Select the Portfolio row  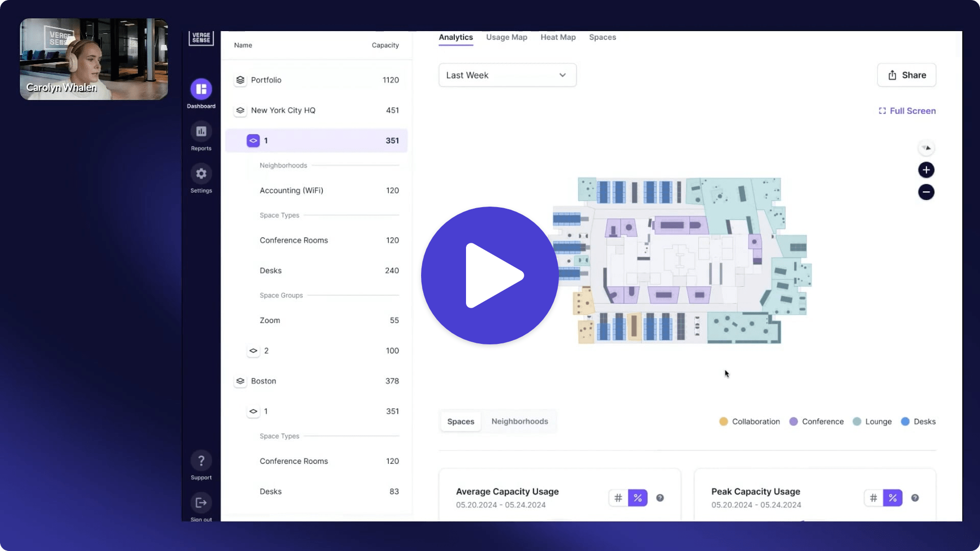[316, 80]
